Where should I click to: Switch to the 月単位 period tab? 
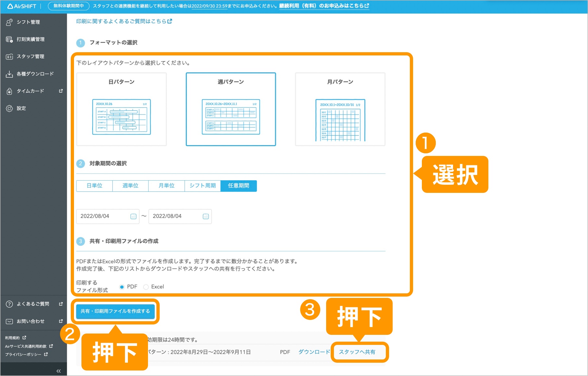tap(166, 186)
